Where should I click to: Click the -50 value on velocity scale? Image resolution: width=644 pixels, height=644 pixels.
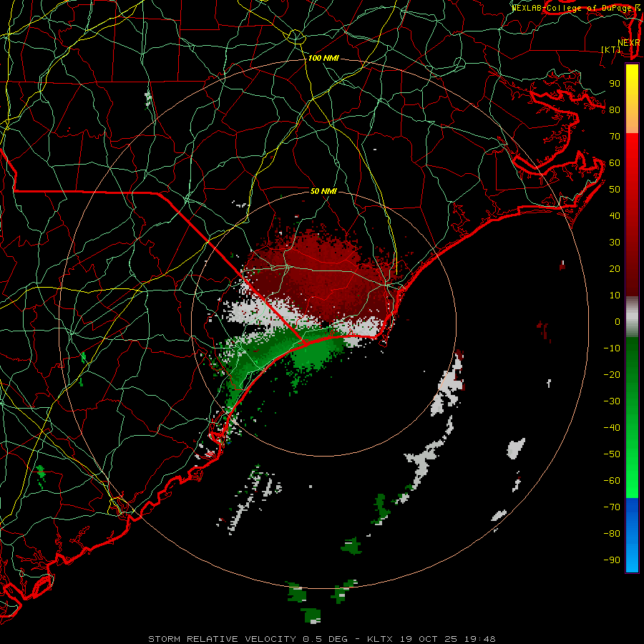pos(612,454)
